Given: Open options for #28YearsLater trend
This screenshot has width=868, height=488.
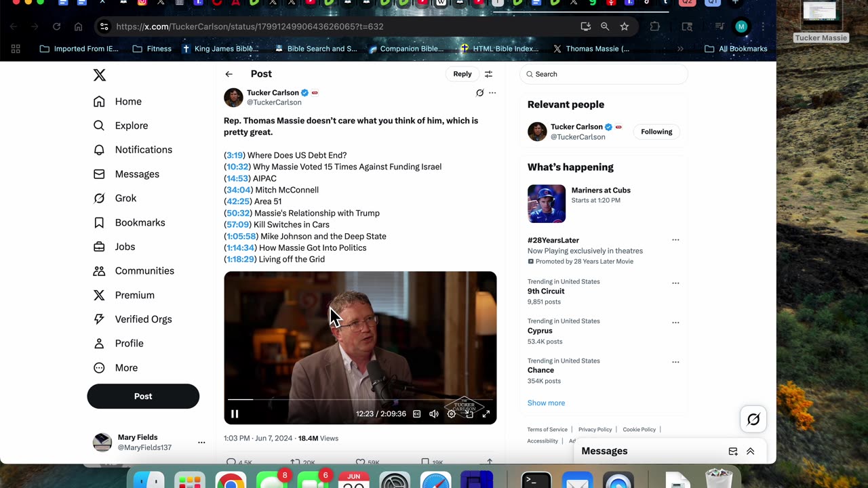Looking at the screenshot, I should [x=675, y=240].
